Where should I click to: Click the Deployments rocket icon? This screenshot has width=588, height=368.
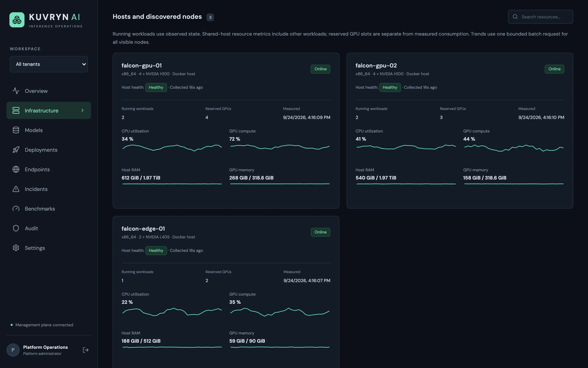coord(16,150)
